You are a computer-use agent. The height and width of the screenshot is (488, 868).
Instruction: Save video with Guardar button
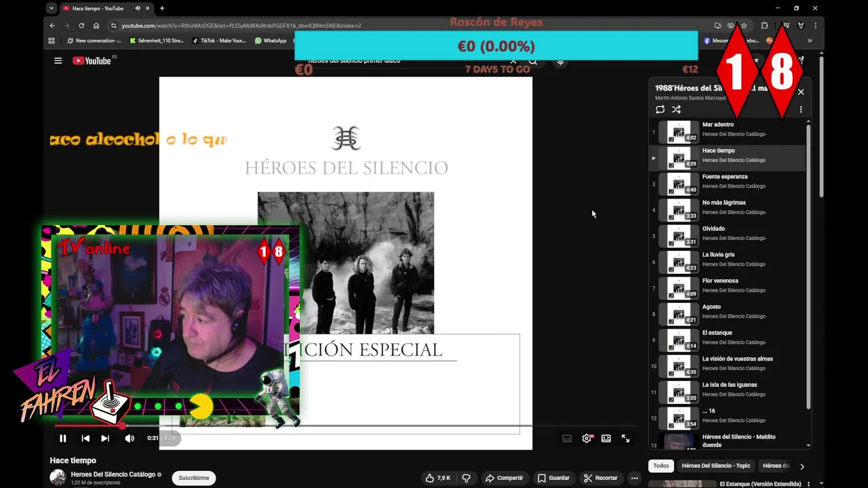[553, 478]
